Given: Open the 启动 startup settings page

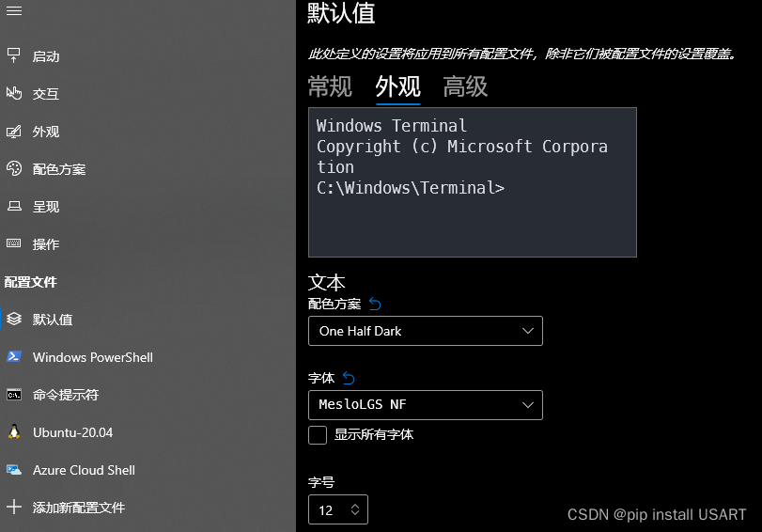Looking at the screenshot, I should (46, 56).
